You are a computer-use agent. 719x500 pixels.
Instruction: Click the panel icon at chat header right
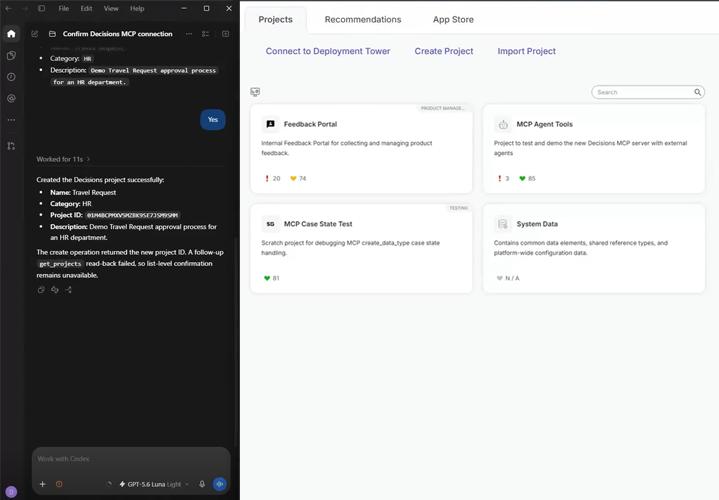[226, 34]
